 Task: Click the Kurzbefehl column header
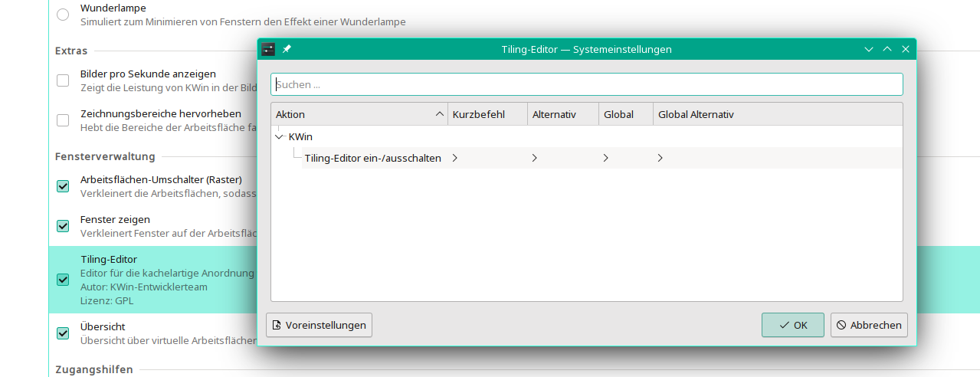487,114
